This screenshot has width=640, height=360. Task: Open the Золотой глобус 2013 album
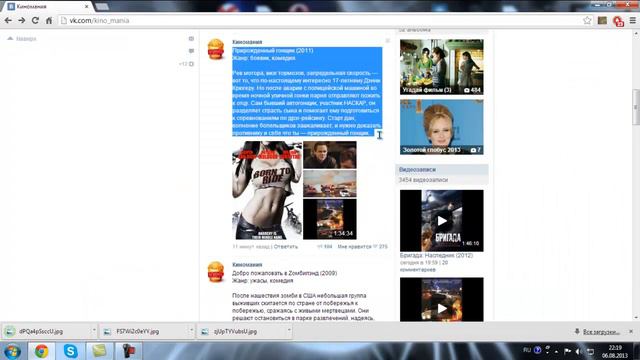442,127
